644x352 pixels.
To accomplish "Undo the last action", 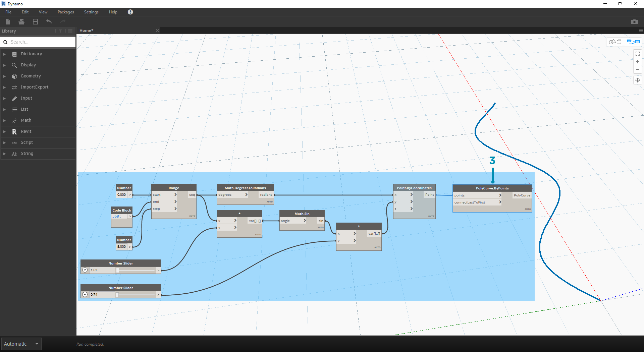I will [49, 21].
